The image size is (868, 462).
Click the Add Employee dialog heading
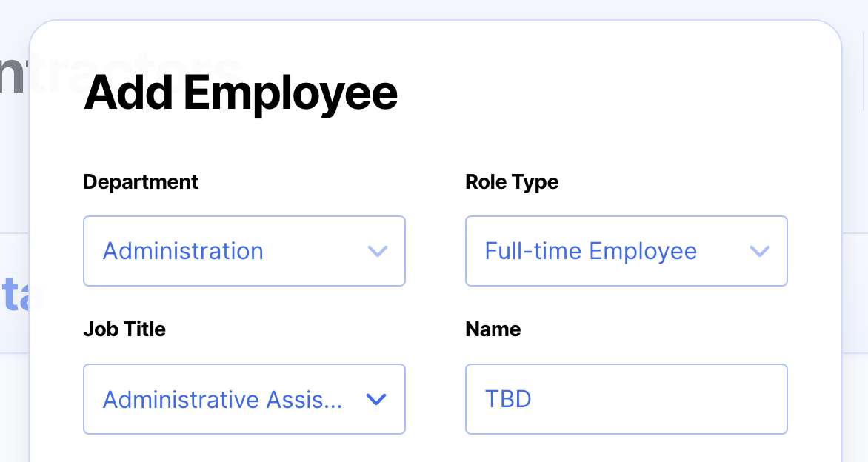[x=241, y=94]
